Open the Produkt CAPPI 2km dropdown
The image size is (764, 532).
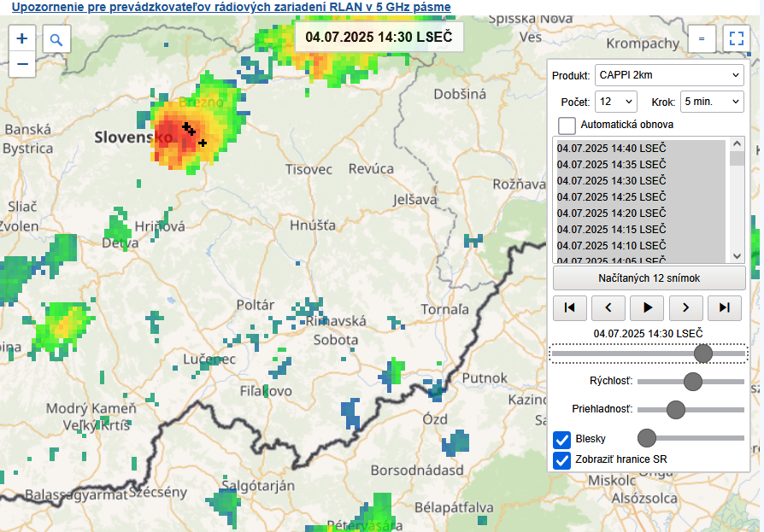(x=669, y=75)
